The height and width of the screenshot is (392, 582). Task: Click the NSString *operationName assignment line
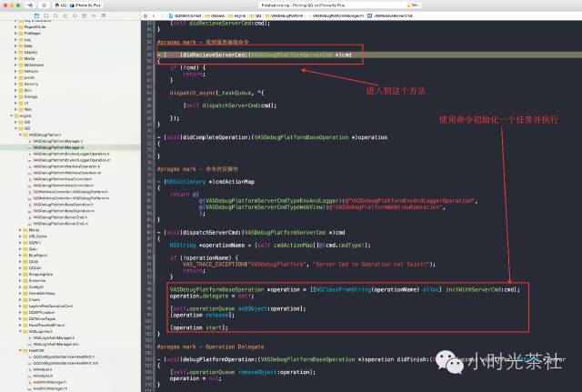tap(270, 246)
